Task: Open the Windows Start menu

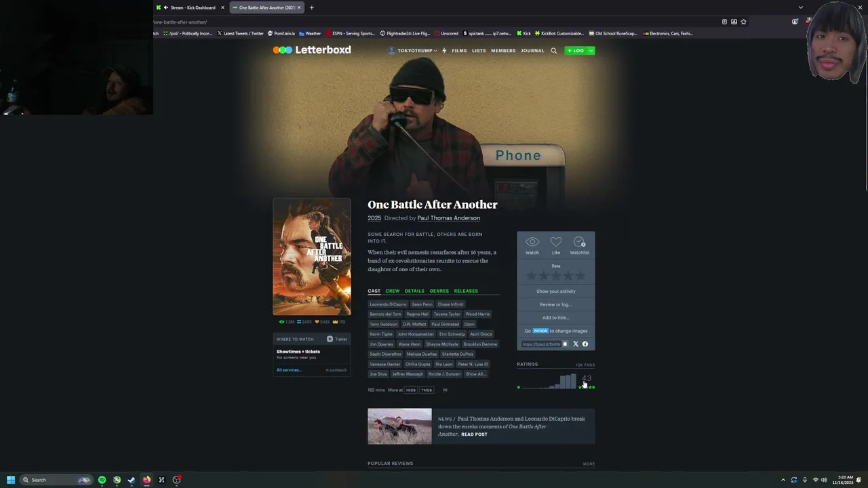Action: [x=11, y=480]
